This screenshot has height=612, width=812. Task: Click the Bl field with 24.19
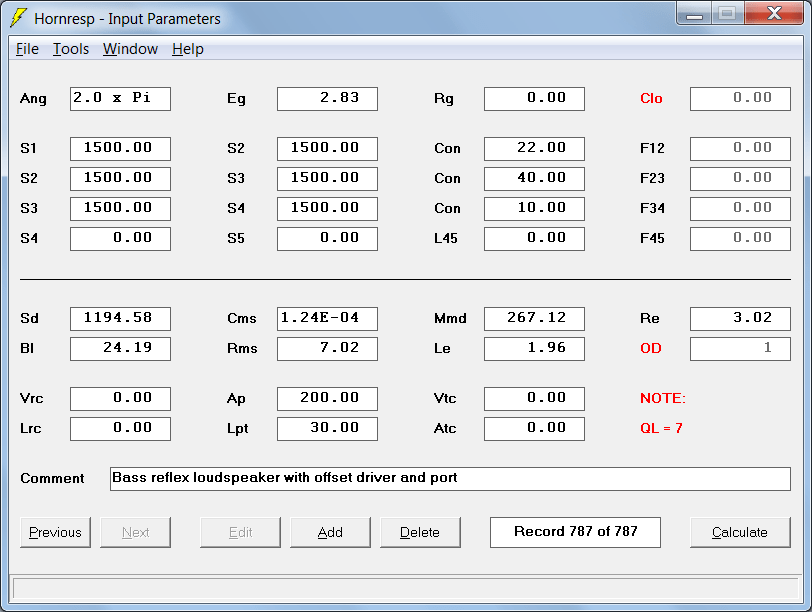(120, 349)
